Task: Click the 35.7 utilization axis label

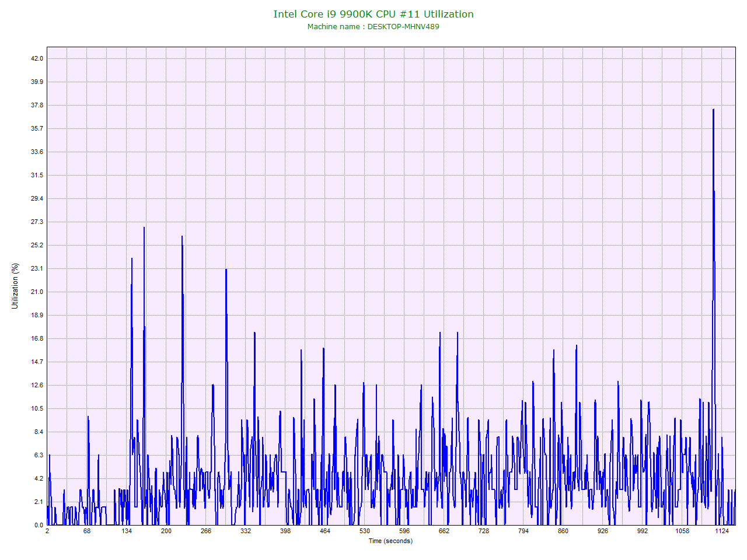Action: pyautogui.click(x=37, y=128)
